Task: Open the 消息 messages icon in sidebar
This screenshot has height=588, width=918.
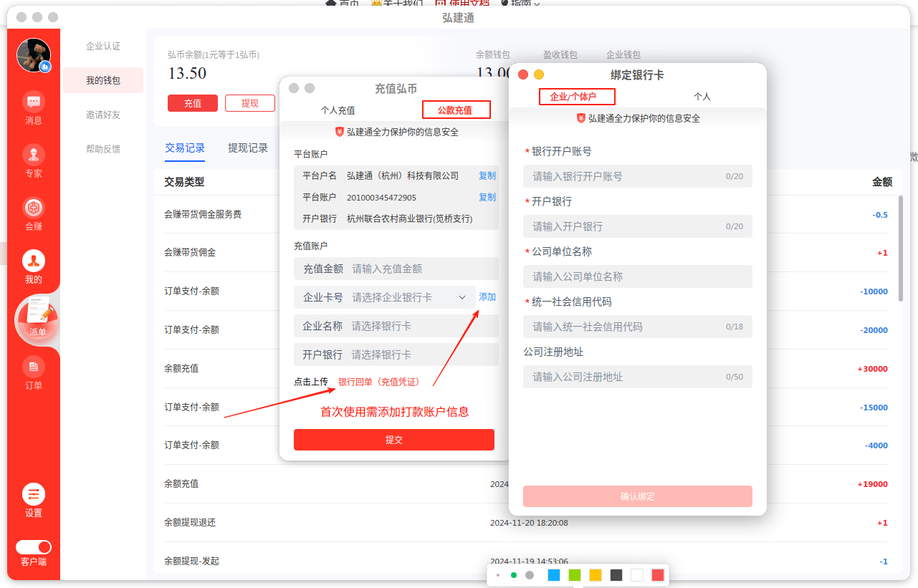Action: [34, 102]
